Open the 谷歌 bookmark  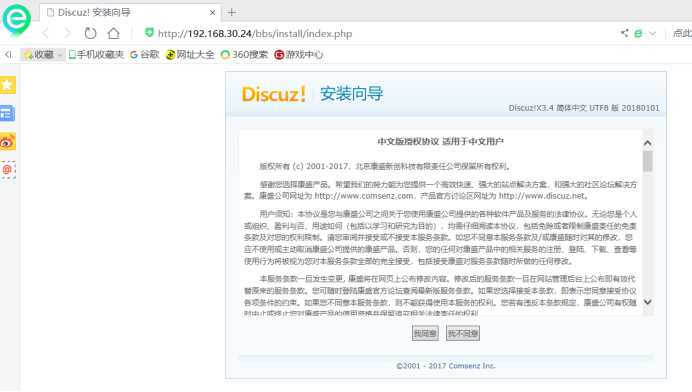point(145,54)
